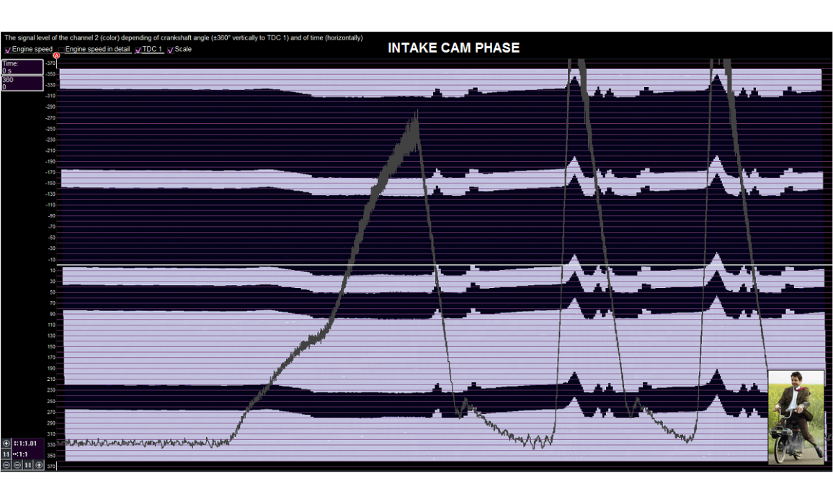Click the vertical zoom in plus button
833x504 pixels.
[6, 444]
